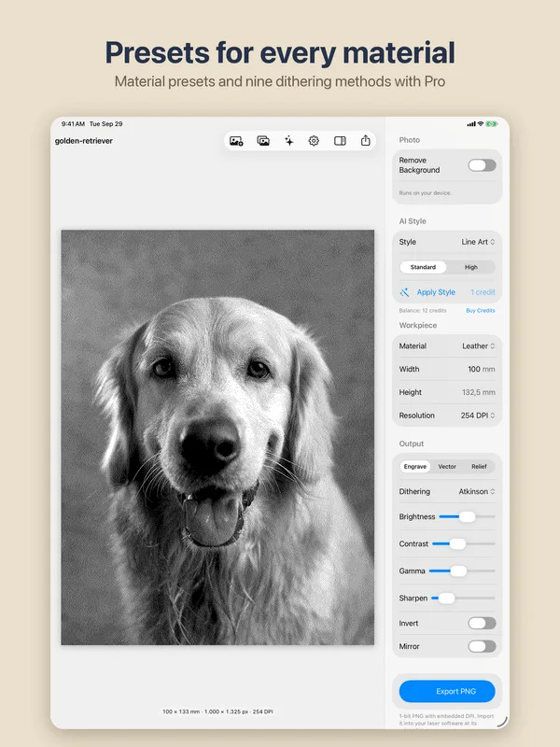Image resolution: width=560 pixels, height=747 pixels.
Task: Edit the Width 100 mm field
Action: 447,369
